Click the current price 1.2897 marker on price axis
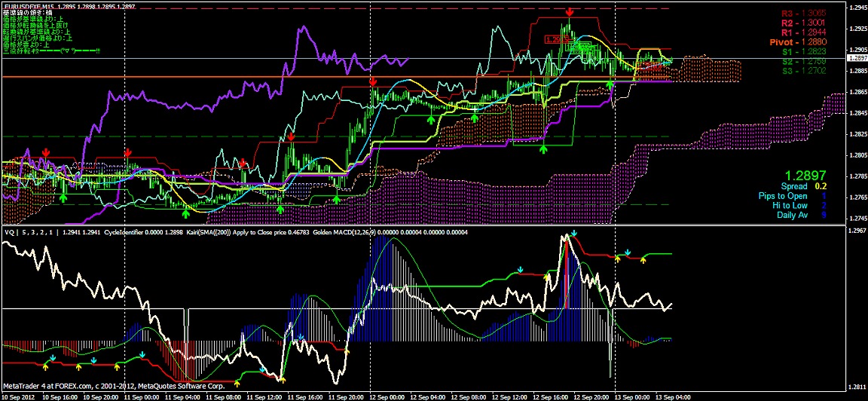Screen dimensions: 868x401 (x=854, y=59)
